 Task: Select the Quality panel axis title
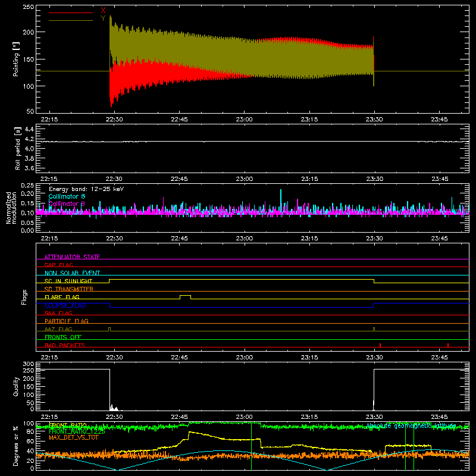[x=16, y=386]
